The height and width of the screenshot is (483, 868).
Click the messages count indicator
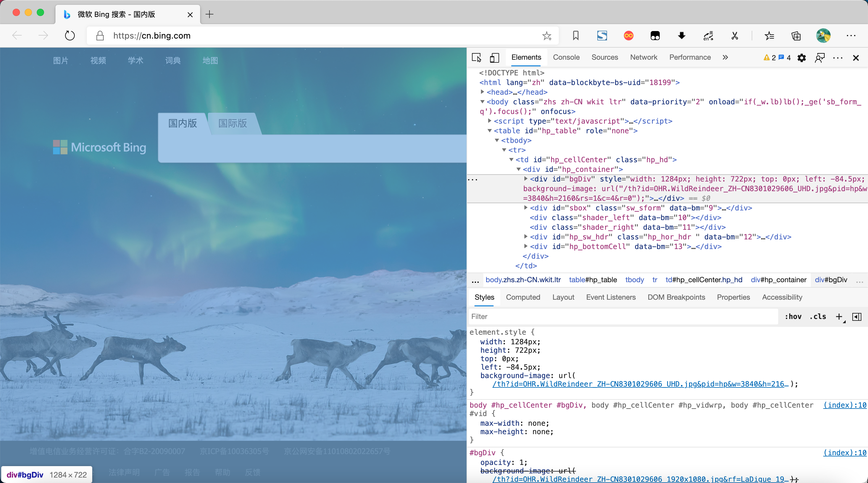785,58
